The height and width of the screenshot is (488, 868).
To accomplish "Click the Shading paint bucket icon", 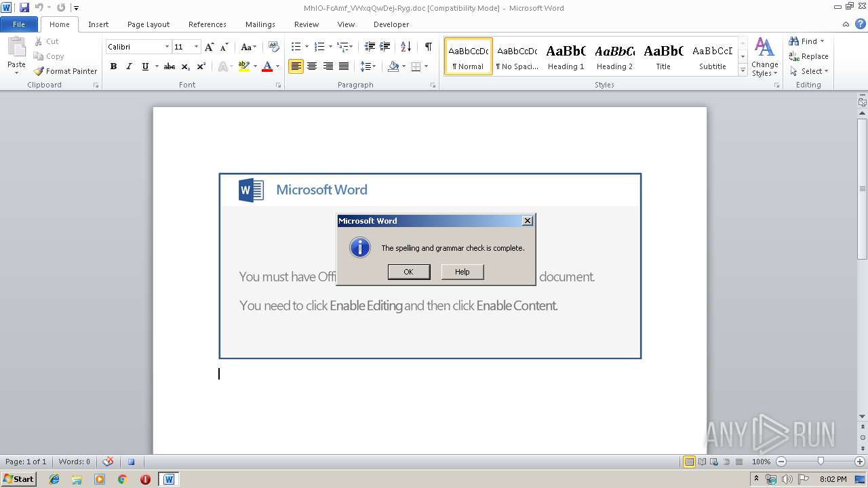I will click(x=393, y=66).
